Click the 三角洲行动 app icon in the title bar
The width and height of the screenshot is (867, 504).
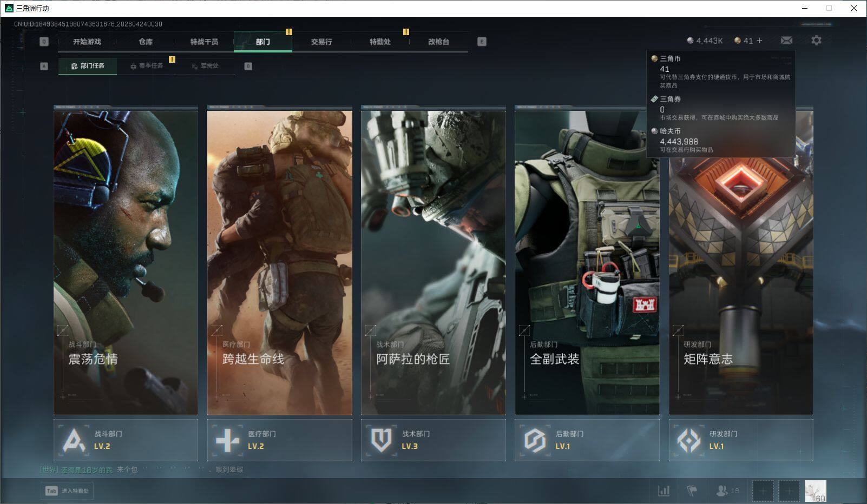(x=9, y=8)
